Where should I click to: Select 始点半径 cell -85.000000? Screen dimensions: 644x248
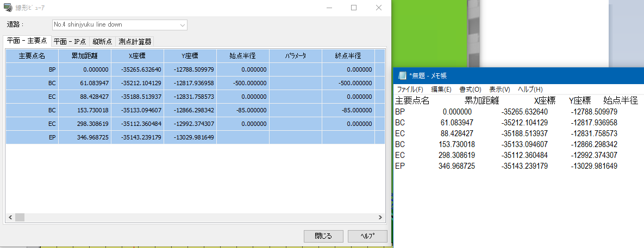tap(243, 110)
